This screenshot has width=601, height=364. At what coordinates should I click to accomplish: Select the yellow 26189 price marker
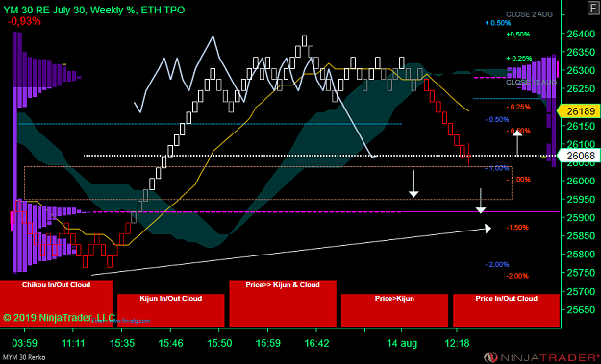pos(578,111)
